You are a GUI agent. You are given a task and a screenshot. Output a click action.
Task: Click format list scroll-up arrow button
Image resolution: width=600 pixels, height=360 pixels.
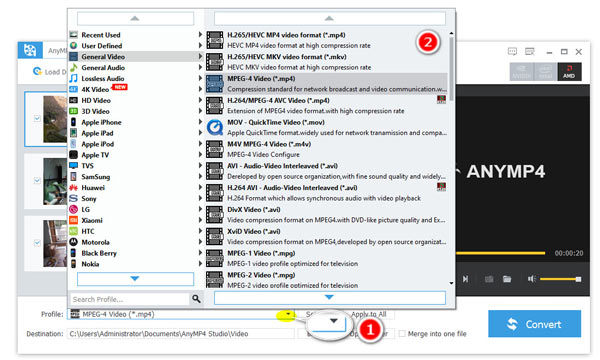point(329,18)
